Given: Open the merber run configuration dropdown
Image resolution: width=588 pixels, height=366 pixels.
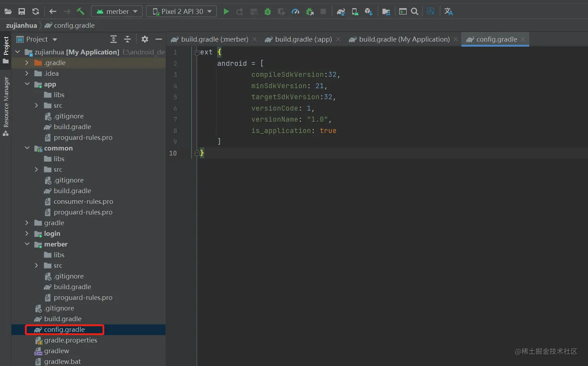Looking at the screenshot, I should pos(117,11).
